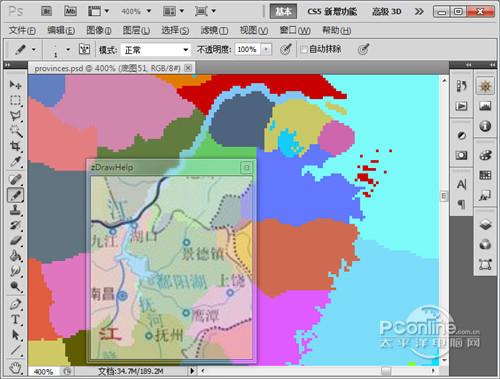This screenshot has width=500, height=379.
Task: Open the 图层(L) menu
Action: coord(136,31)
